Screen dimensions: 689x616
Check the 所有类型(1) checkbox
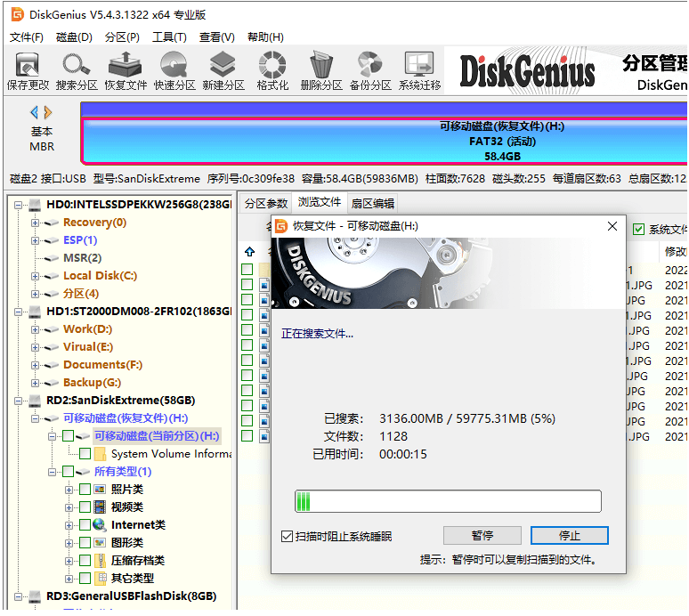click(69, 472)
